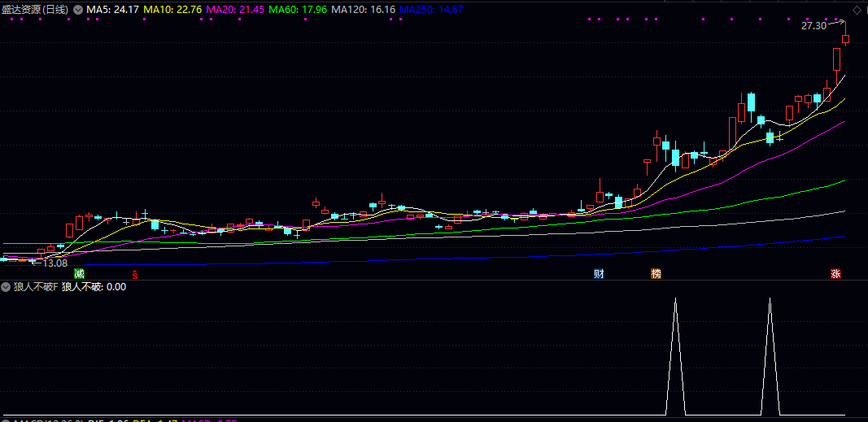Click the red $ dividend marker
The height and width of the screenshot is (422, 868).
tap(135, 274)
